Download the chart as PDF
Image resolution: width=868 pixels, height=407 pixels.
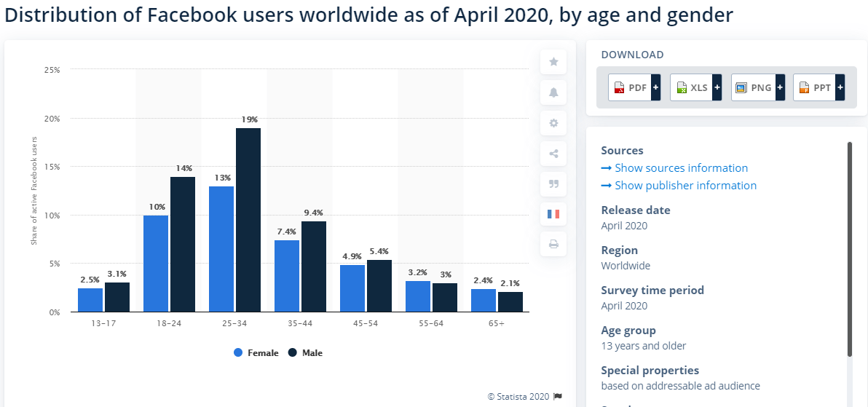coord(630,87)
